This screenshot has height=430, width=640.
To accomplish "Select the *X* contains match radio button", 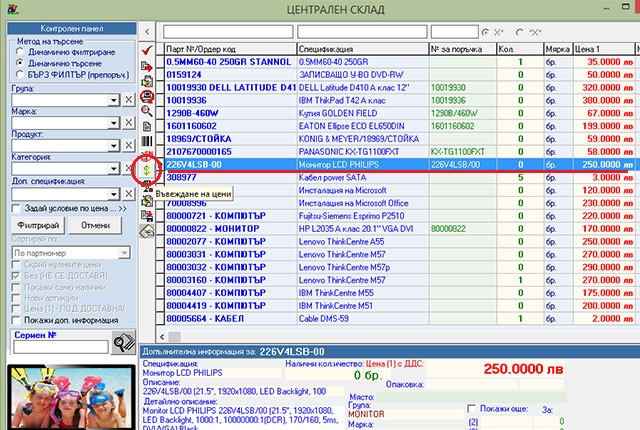I will [x=519, y=32].
